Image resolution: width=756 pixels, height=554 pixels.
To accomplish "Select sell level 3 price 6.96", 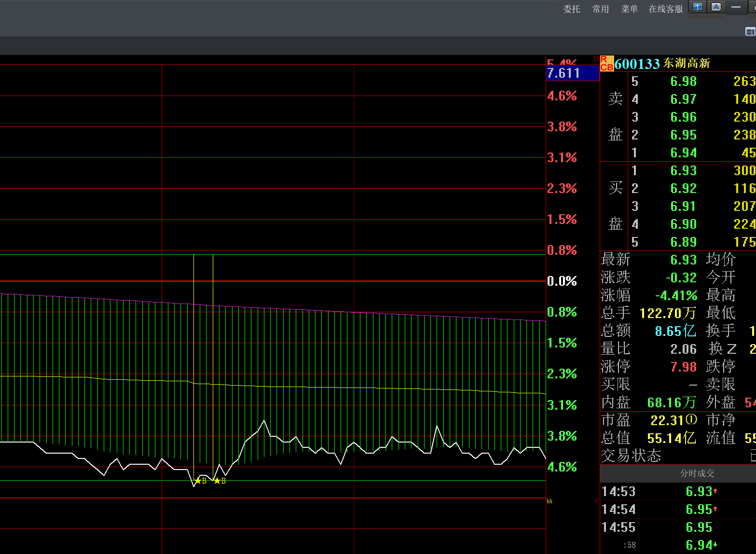I will [x=684, y=117].
